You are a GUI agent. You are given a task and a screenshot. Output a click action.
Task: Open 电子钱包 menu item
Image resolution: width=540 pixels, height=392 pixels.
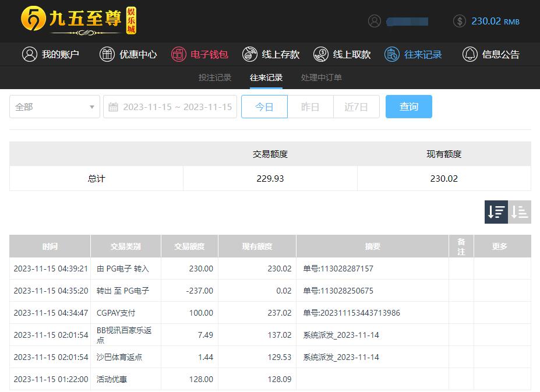199,54
